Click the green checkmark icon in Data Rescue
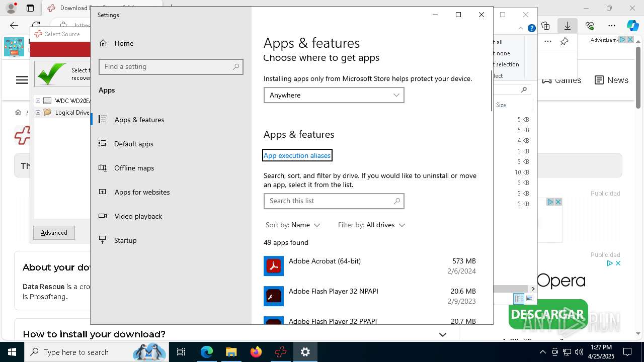Viewport: 644px width, 362px height. (51, 74)
